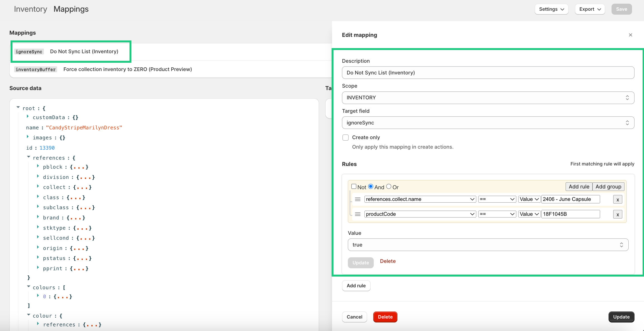Collapse the root tree node
Viewport: 644px width, 331px height.
point(18,108)
